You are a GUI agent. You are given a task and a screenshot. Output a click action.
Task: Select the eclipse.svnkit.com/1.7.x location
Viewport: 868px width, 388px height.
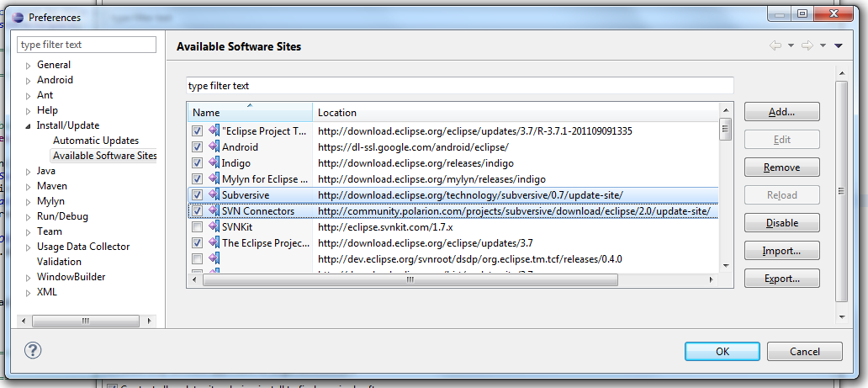[x=385, y=227]
